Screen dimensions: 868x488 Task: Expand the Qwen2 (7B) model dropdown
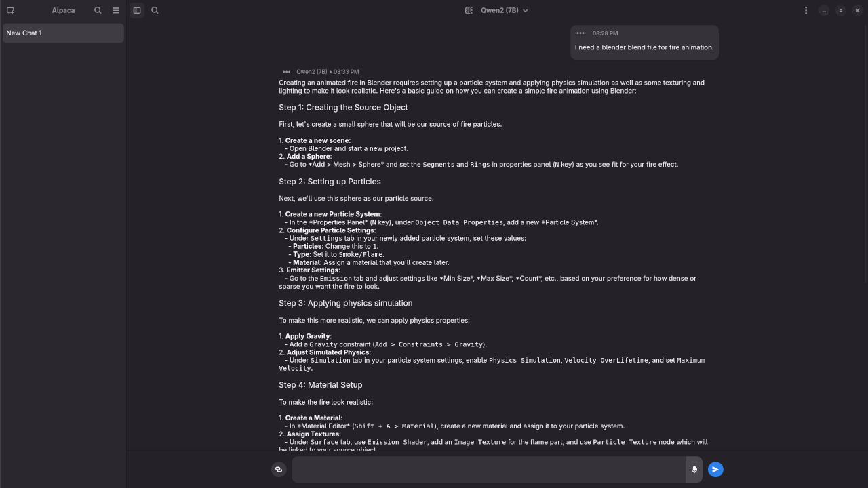[x=504, y=10]
